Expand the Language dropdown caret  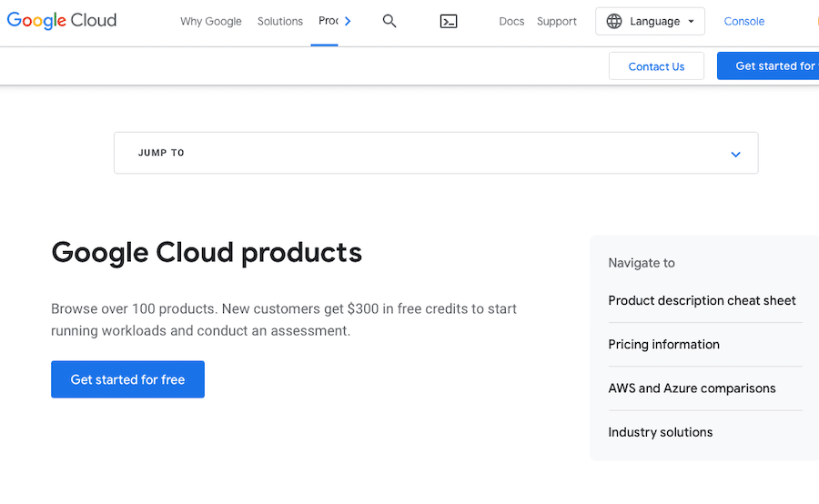(691, 22)
